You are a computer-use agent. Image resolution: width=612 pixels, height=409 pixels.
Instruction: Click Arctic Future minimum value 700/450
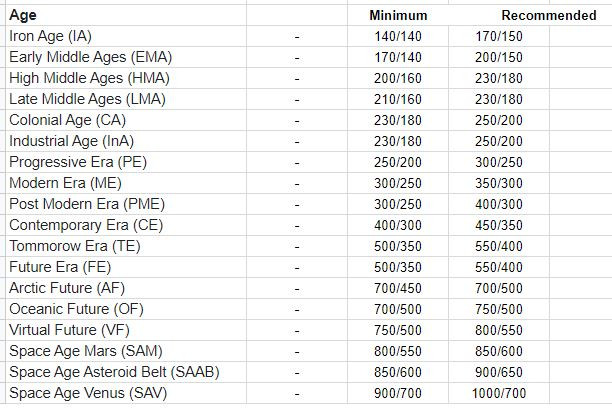(x=398, y=288)
